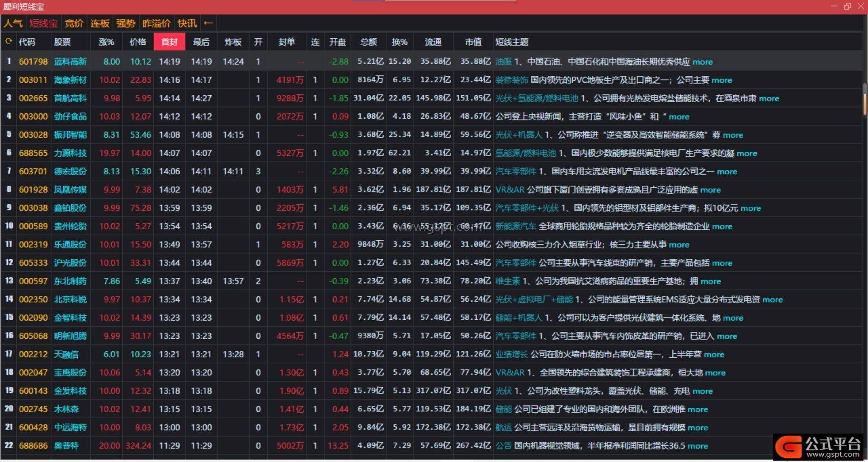Switch to the 短线宝 tab
This screenshot has height=462, width=868.
(x=43, y=23)
